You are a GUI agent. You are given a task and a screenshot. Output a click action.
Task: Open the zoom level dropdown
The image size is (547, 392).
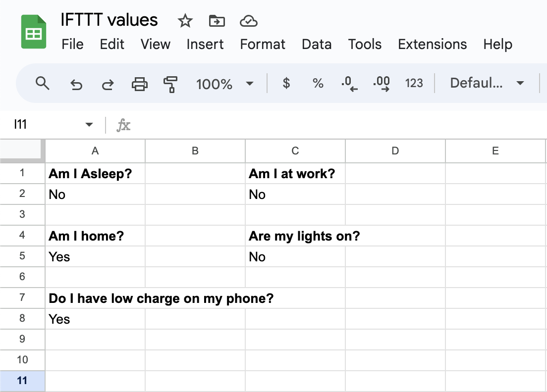tap(225, 84)
